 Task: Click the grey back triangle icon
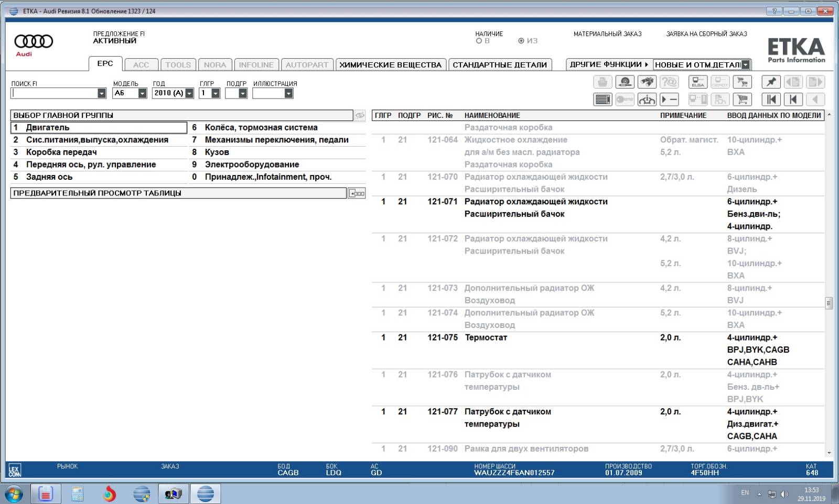[815, 100]
